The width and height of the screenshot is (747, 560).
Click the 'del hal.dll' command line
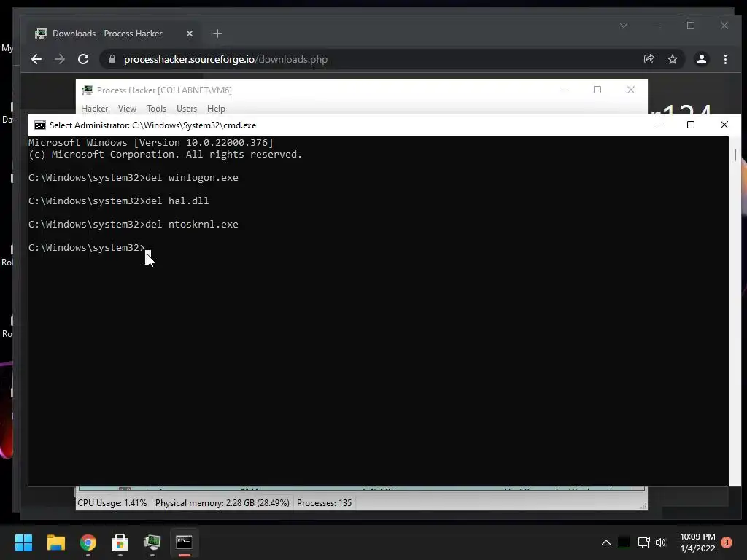point(119,201)
